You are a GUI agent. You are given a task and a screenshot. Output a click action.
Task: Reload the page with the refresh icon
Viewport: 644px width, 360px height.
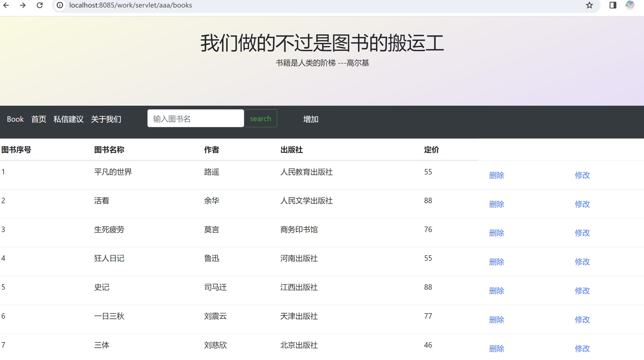pos(40,5)
